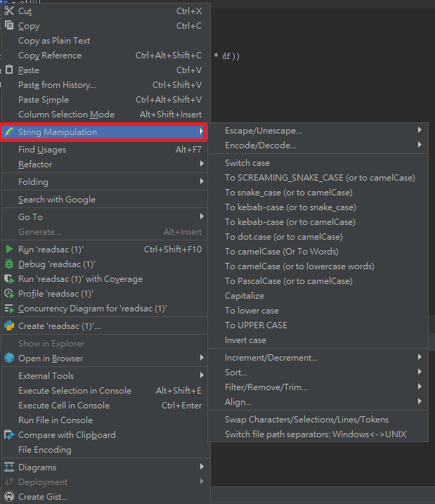
Task: Click the green Run 'readsac (1)' icon
Action: [9, 250]
